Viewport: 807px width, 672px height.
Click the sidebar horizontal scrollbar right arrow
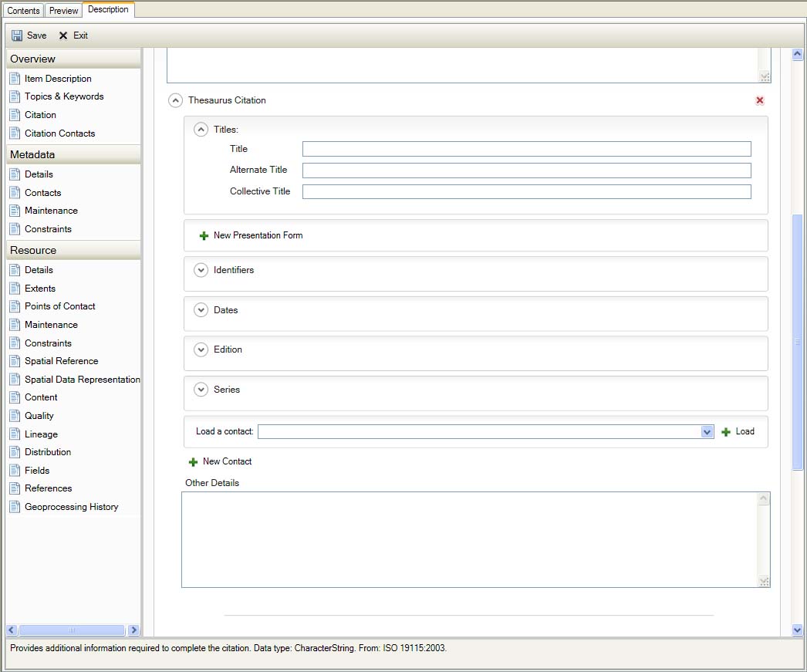click(133, 630)
